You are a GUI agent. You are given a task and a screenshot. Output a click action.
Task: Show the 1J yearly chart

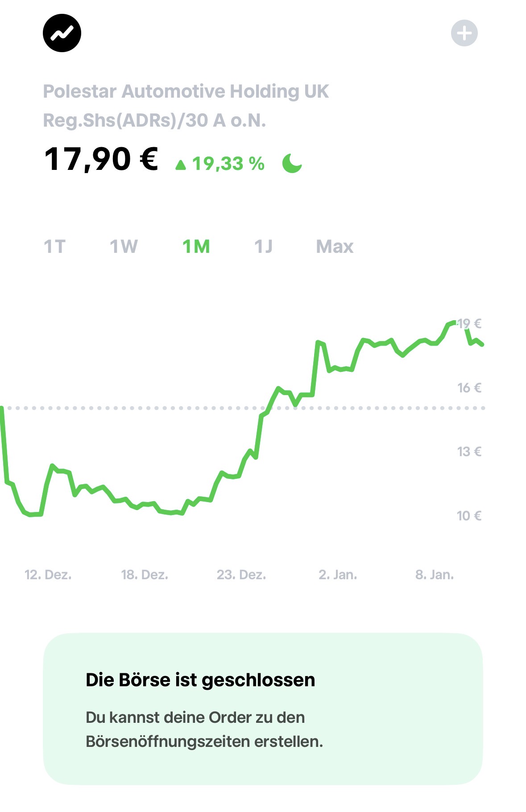(263, 247)
